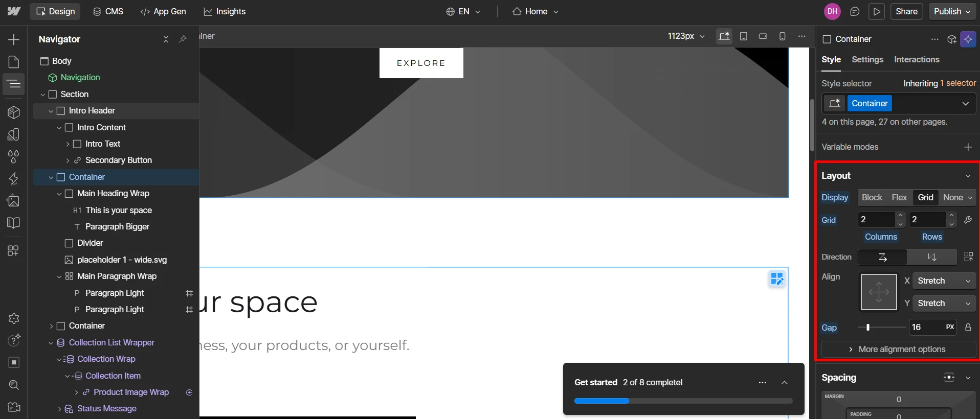Open spacing options icon in Spacing header
980x419 pixels.
click(949, 378)
